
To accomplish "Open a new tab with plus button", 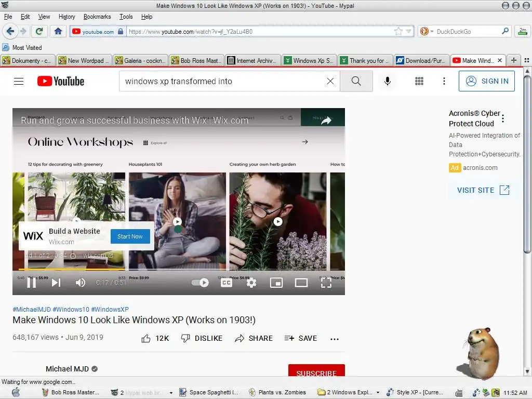I will pyautogui.click(x=514, y=60).
